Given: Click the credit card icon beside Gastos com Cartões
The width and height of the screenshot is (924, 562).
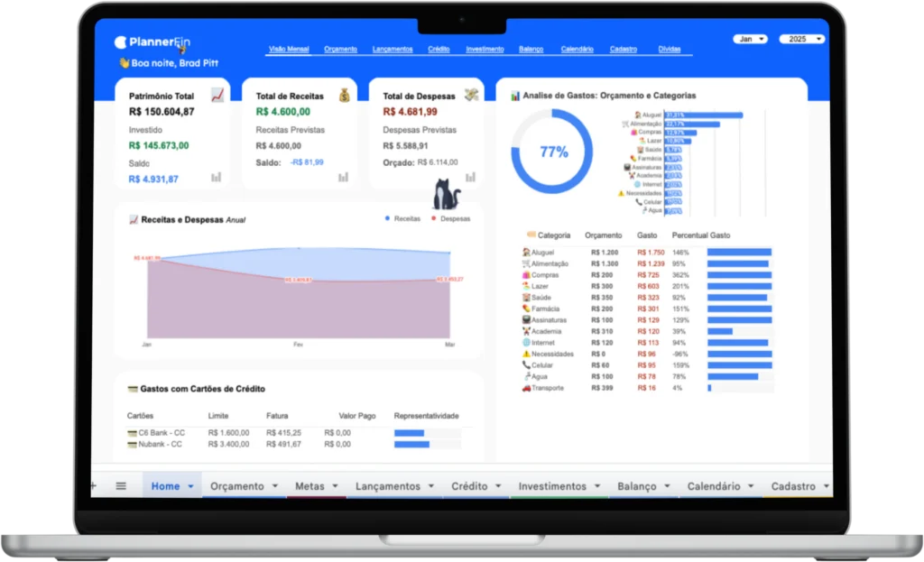Looking at the screenshot, I should [133, 389].
